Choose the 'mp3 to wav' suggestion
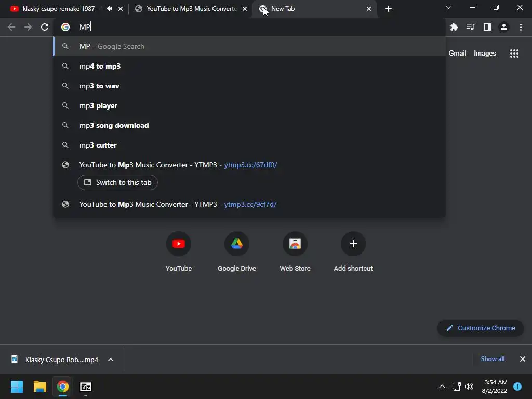This screenshot has width=532, height=399. click(249, 86)
